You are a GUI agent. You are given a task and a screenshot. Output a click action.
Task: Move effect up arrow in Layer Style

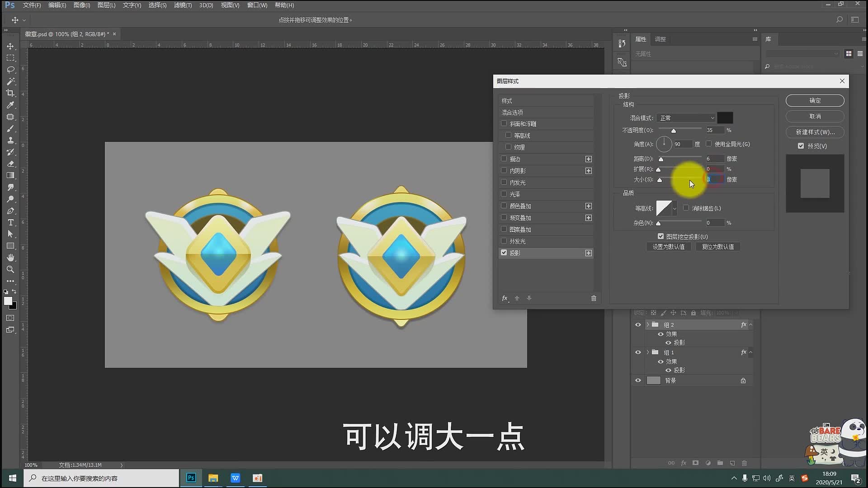point(517,298)
